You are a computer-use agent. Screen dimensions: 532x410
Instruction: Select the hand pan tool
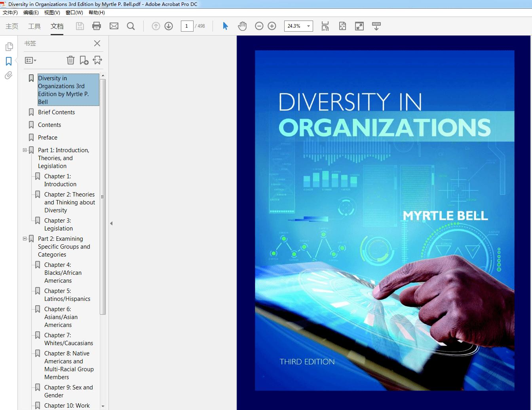[x=242, y=26]
